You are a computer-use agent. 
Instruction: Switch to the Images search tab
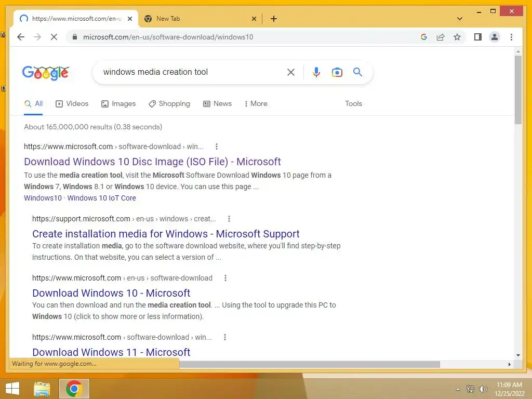(118, 103)
